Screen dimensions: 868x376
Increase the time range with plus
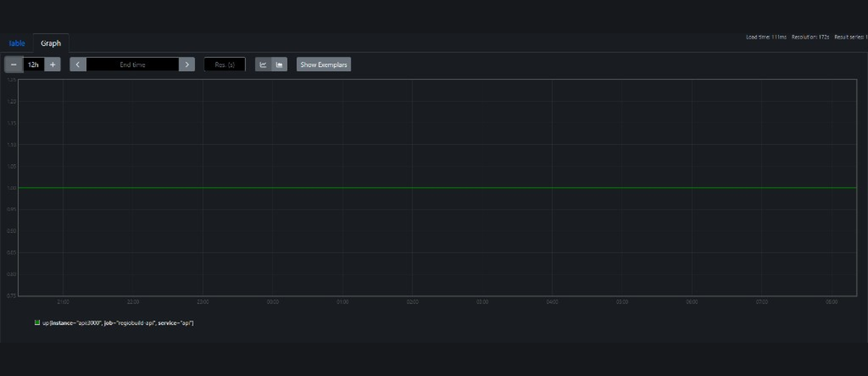52,64
